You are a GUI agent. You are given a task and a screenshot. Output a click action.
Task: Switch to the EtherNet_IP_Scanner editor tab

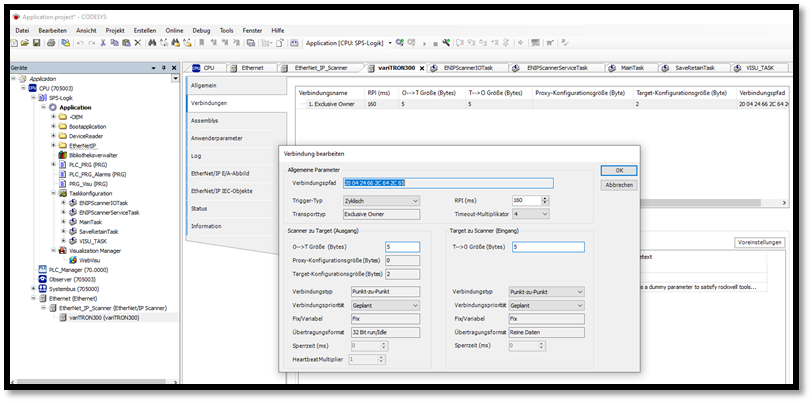tap(322, 68)
